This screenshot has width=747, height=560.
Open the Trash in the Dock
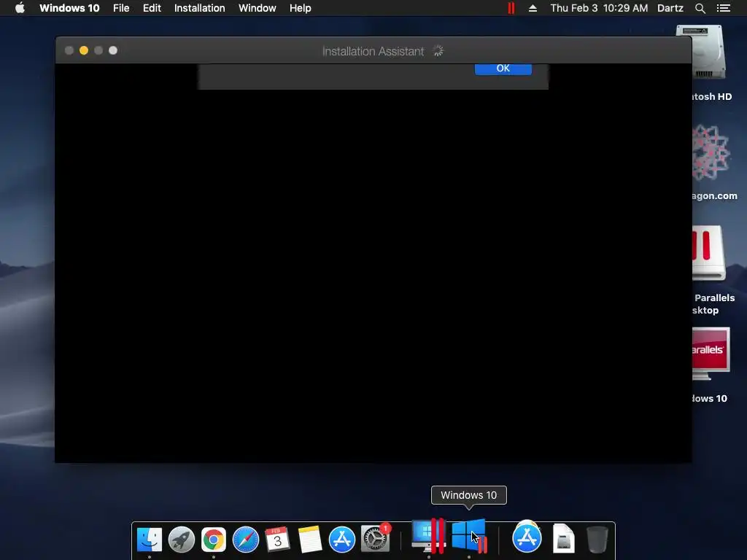tap(597, 540)
